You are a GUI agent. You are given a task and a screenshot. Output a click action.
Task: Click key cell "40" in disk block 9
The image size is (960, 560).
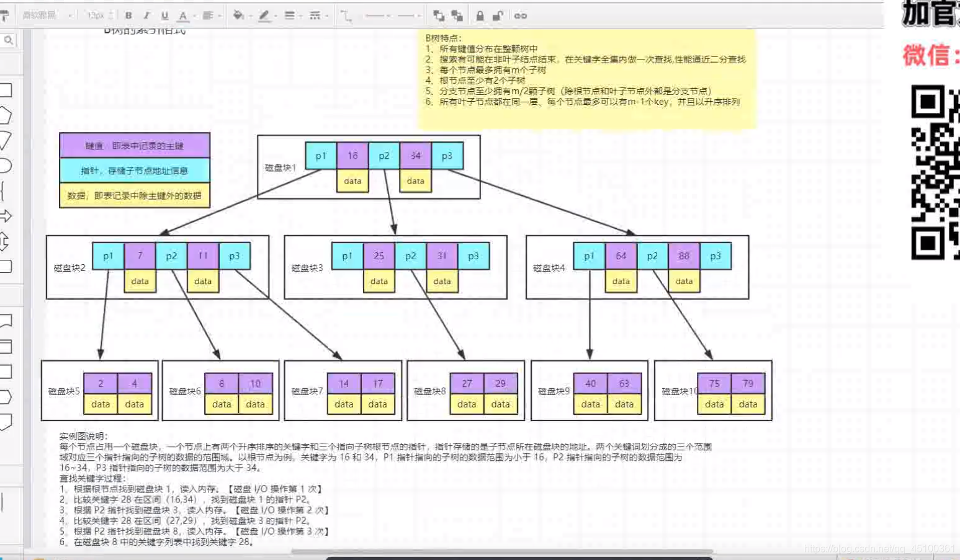pyautogui.click(x=590, y=383)
